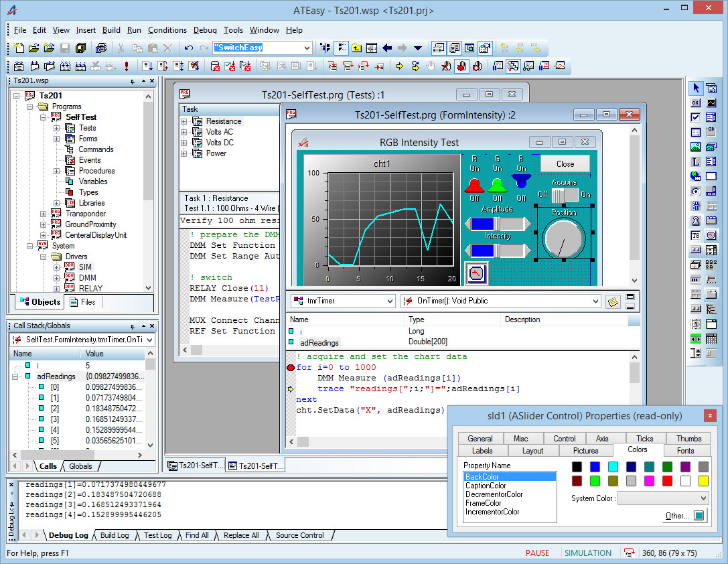Click the red exclamation mark toolbar icon
The image size is (728, 564).
127,66
